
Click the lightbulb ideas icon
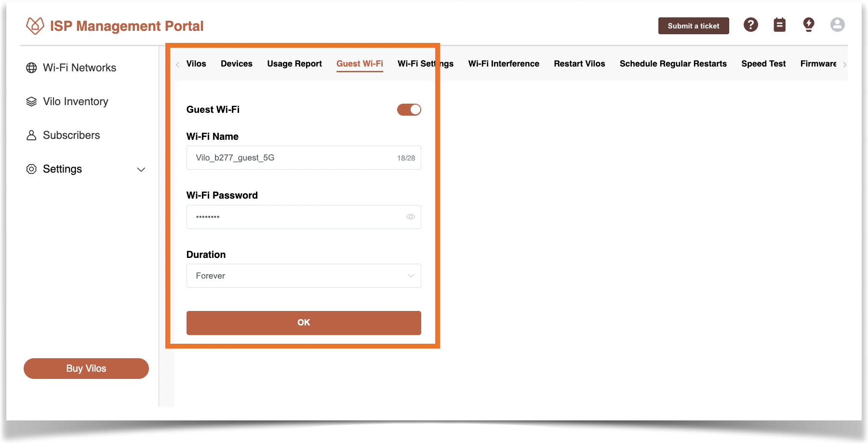pos(809,25)
